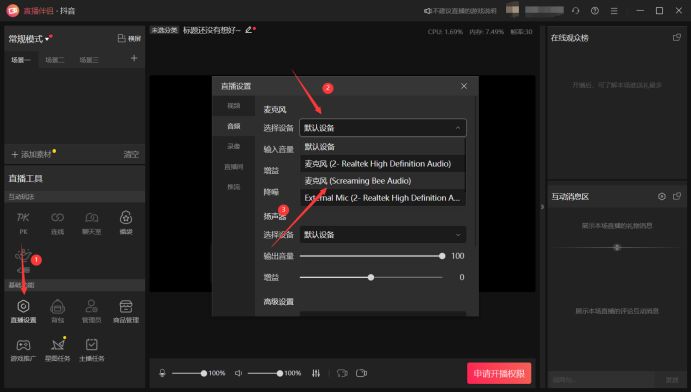The height and width of the screenshot is (392, 691).
Task: Pop out the 互动消息区 panel
Action: 677,196
